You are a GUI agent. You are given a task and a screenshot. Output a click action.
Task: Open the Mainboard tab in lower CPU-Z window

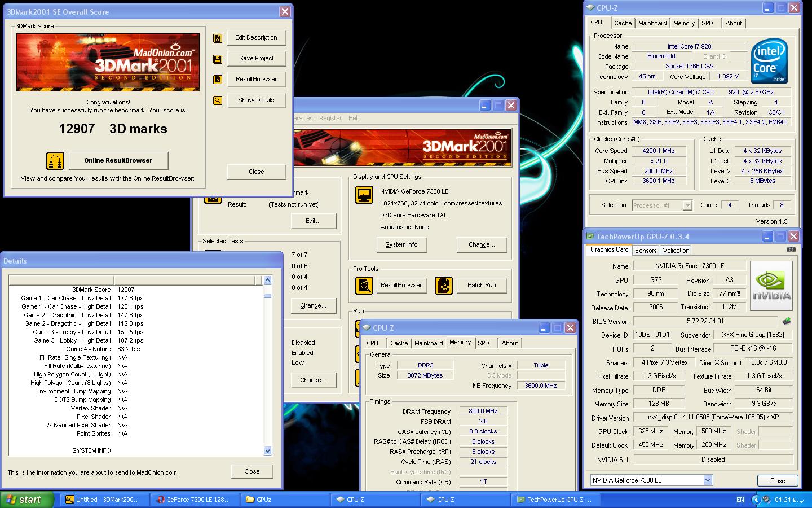[x=429, y=343]
